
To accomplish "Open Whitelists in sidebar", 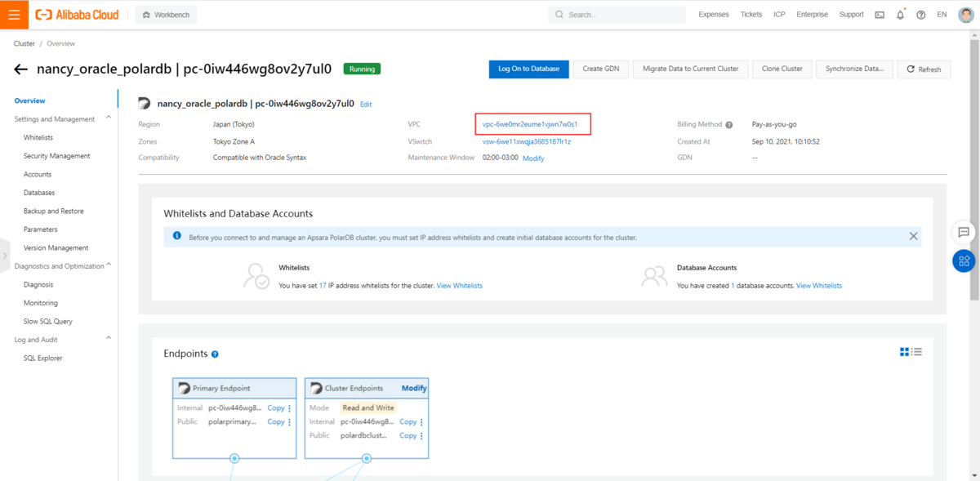I will [38, 137].
